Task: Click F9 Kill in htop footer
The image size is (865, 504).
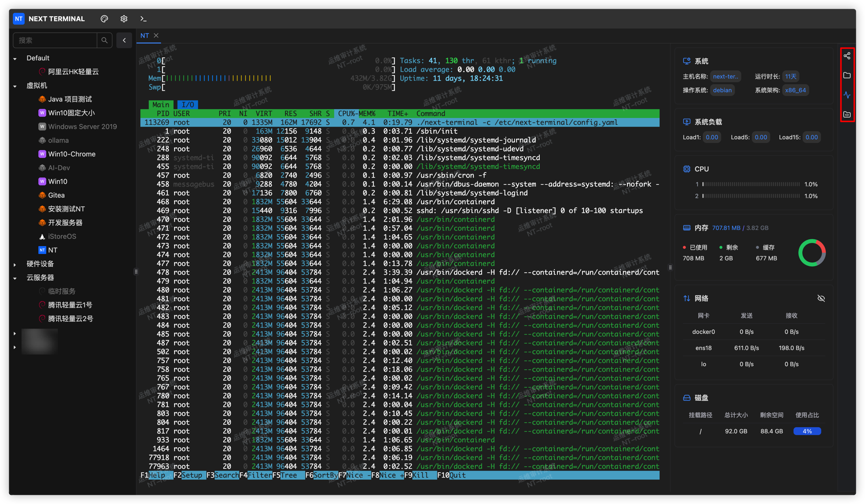Action: (x=420, y=475)
